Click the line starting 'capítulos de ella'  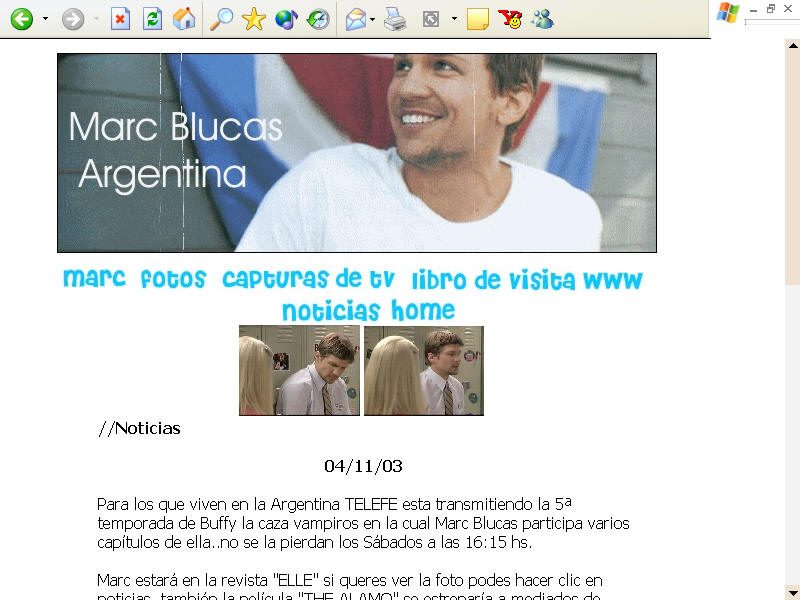pos(314,542)
